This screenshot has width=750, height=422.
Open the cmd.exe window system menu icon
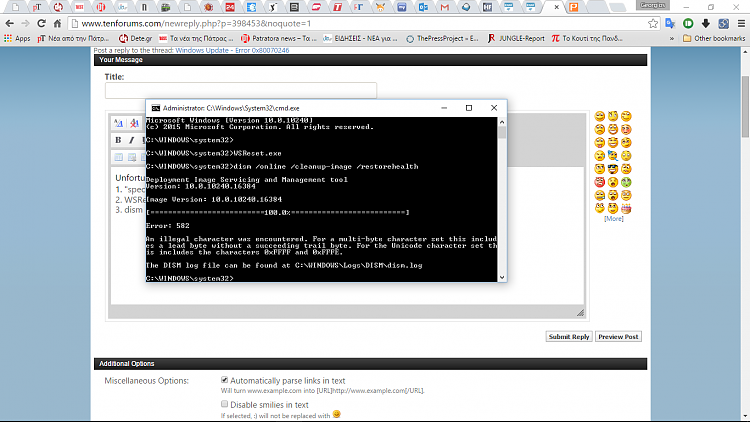click(x=155, y=108)
